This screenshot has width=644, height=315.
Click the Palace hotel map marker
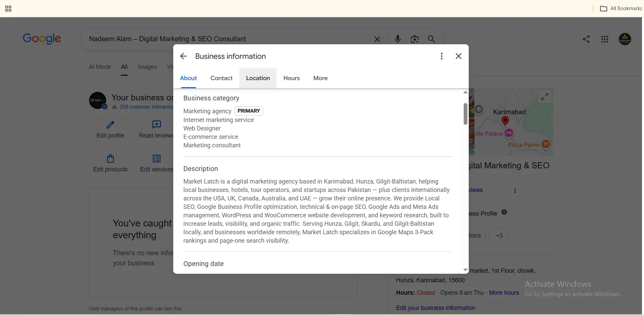[x=509, y=134]
